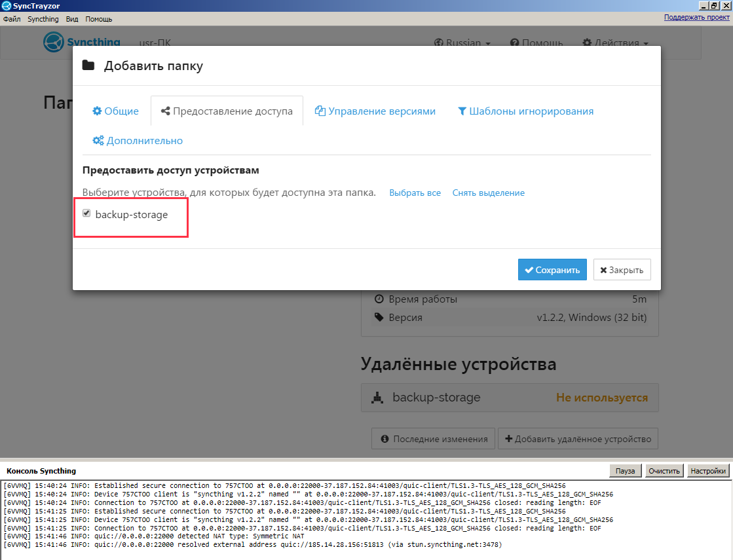The image size is (733, 560).
Task: Click the gear icon on Общие tab
Action: (97, 111)
